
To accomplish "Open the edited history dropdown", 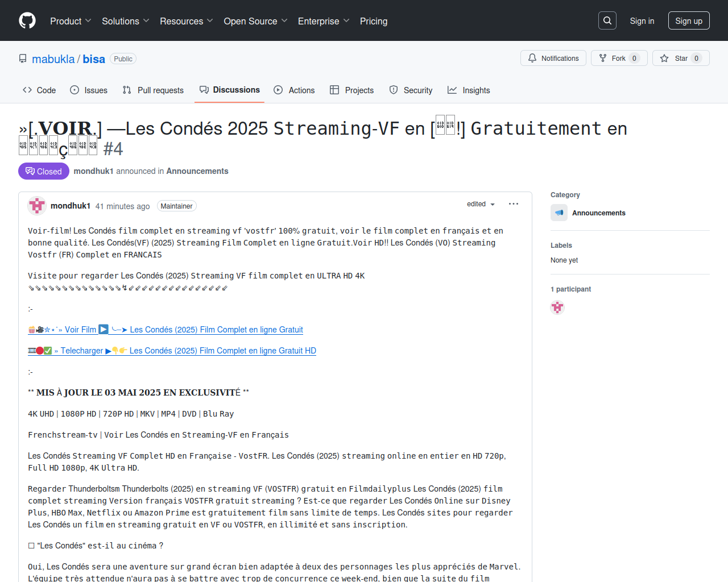I will (481, 204).
